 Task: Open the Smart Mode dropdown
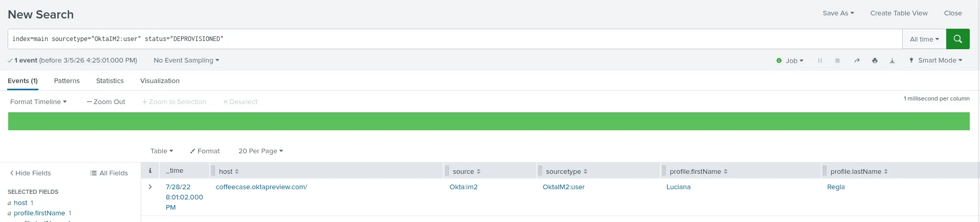(x=940, y=60)
